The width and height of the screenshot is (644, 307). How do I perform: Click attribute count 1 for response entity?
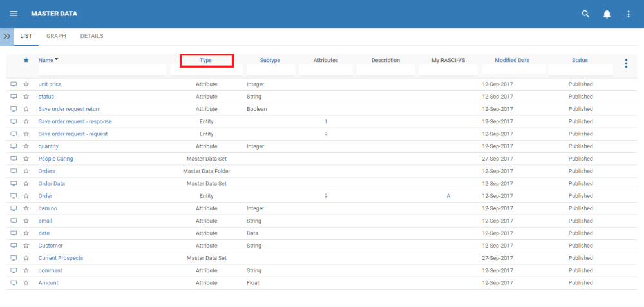coord(326,121)
